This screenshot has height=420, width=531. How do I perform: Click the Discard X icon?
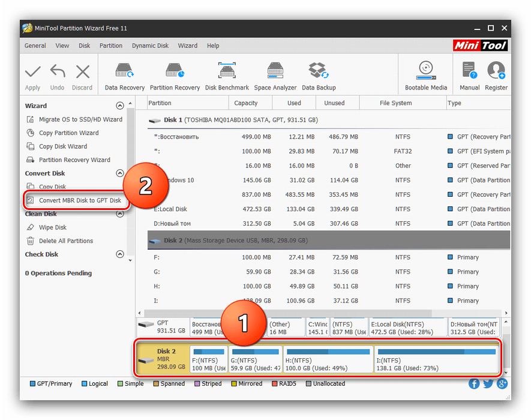[x=82, y=73]
